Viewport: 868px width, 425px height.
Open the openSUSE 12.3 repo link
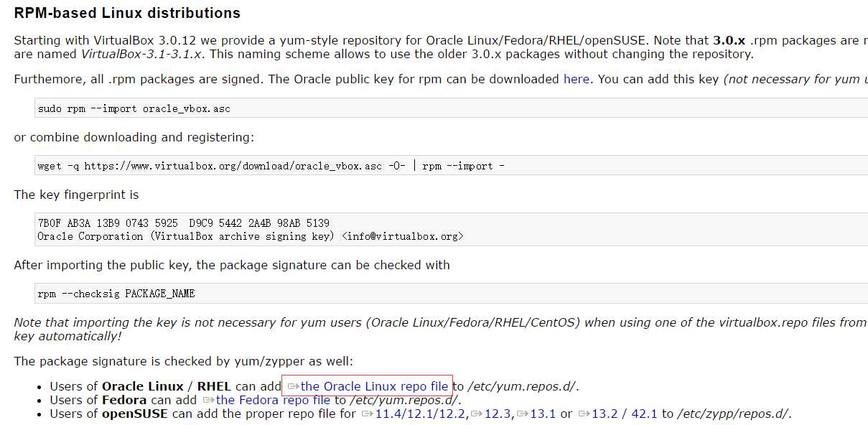pyautogui.click(x=498, y=414)
